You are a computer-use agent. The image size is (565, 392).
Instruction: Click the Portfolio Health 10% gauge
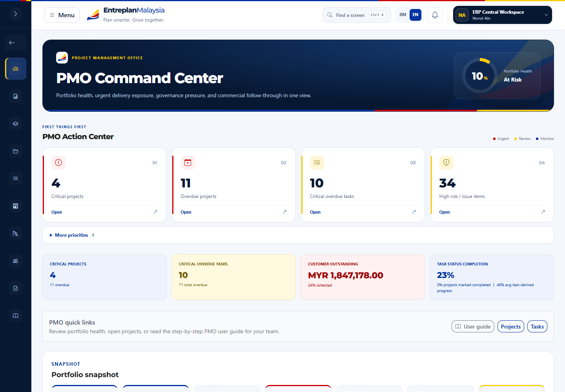479,76
